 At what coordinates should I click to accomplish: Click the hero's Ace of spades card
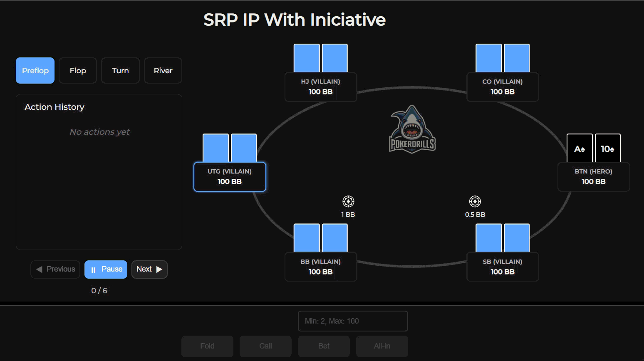point(580,148)
